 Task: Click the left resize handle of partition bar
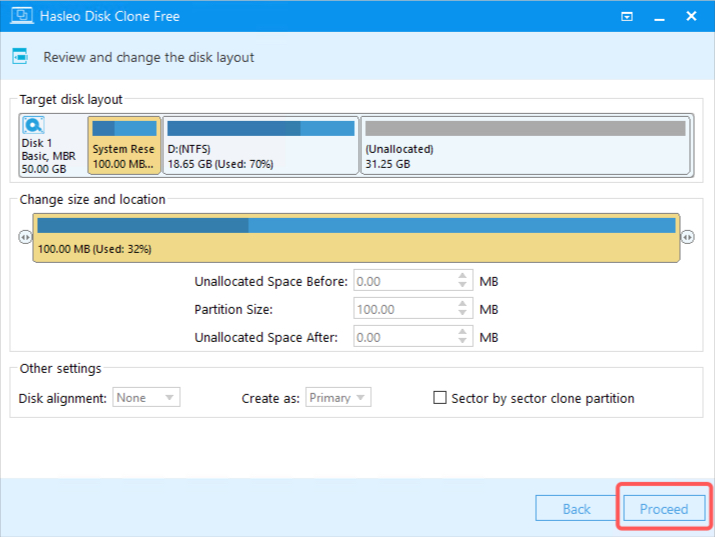coord(25,237)
